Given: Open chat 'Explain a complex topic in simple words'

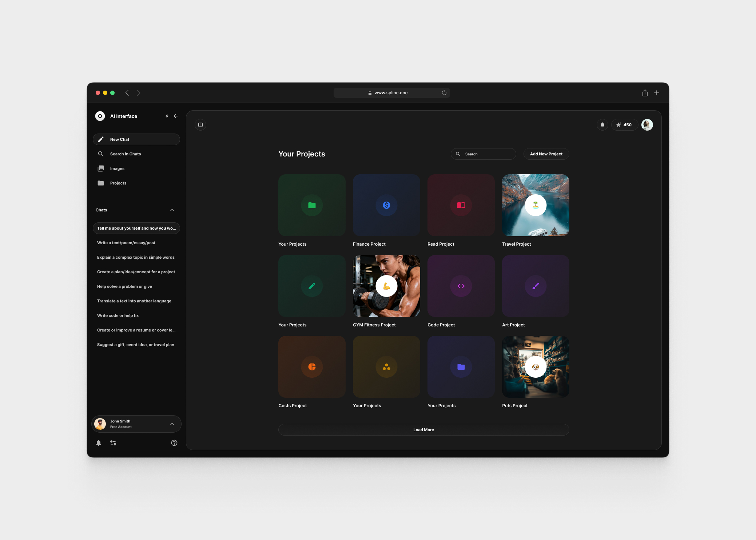Looking at the screenshot, I should pyautogui.click(x=136, y=257).
